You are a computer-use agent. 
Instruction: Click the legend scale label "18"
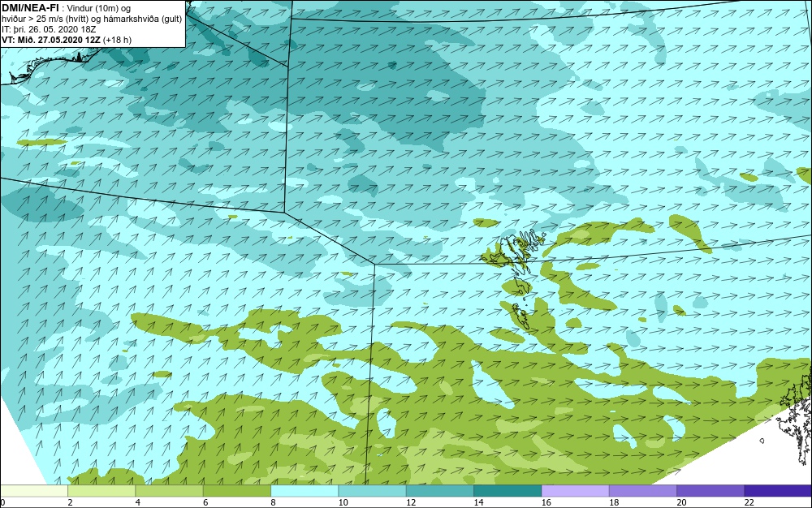[614, 502]
